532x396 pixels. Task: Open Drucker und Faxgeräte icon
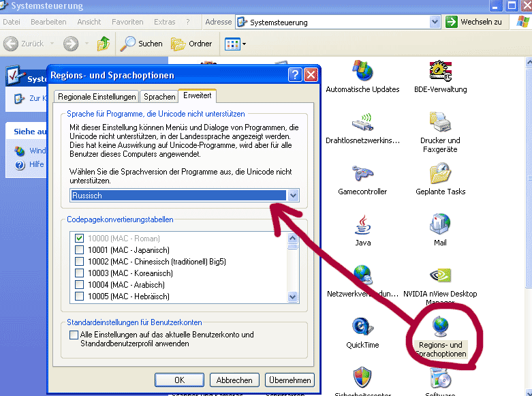point(440,122)
